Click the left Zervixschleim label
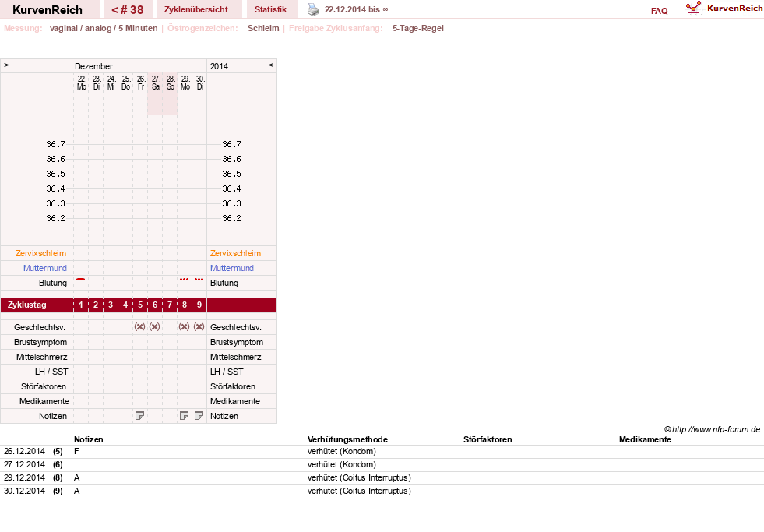This screenshot has height=532, width=764. pos(41,253)
